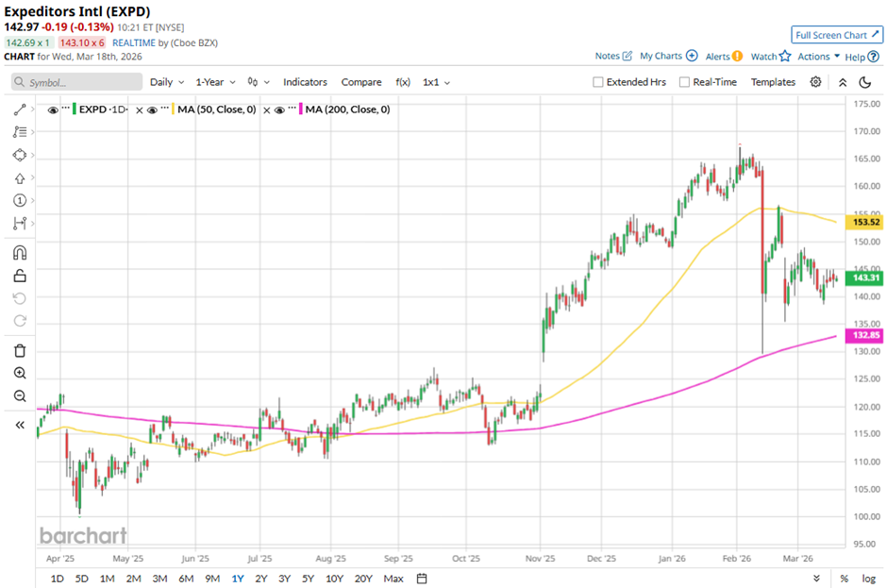Check the Real-Time checkbox
887x588 pixels.
(x=685, y=82)
